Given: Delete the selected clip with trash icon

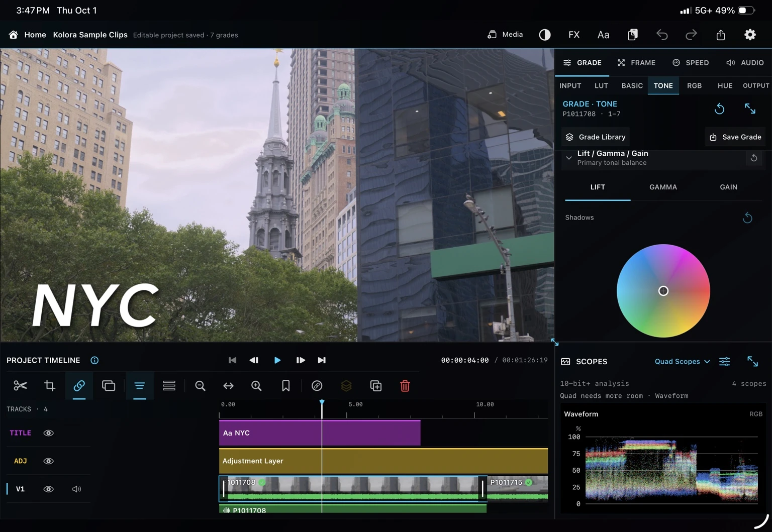Looking at the screenshot, I should coord(405,386).
